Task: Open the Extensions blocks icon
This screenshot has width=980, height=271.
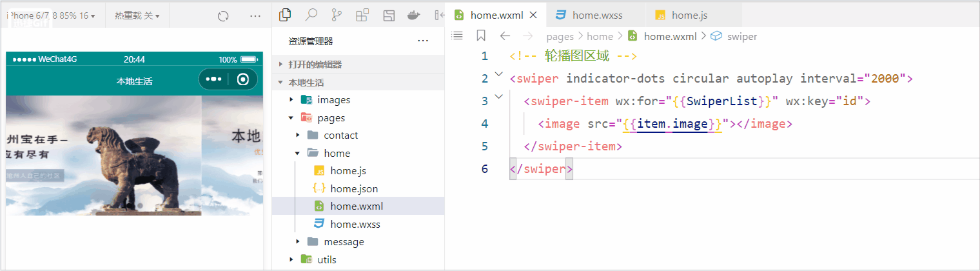Action: pos(362,15)
